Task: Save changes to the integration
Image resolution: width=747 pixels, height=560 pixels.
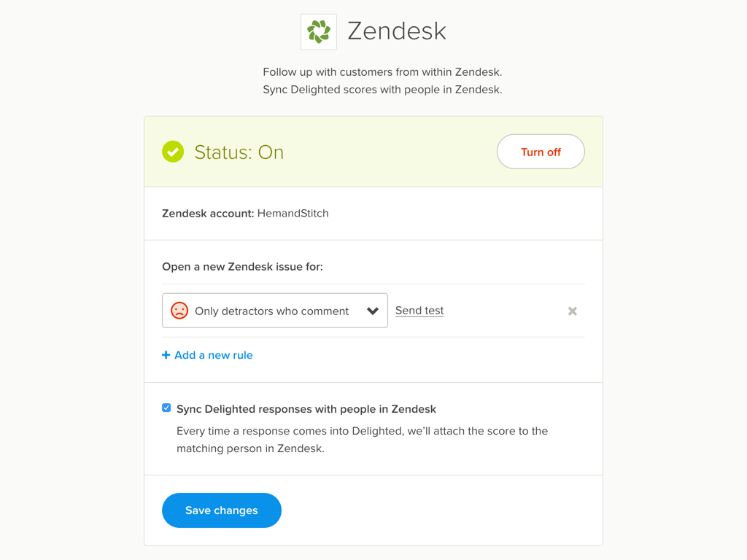Action: 222,510
